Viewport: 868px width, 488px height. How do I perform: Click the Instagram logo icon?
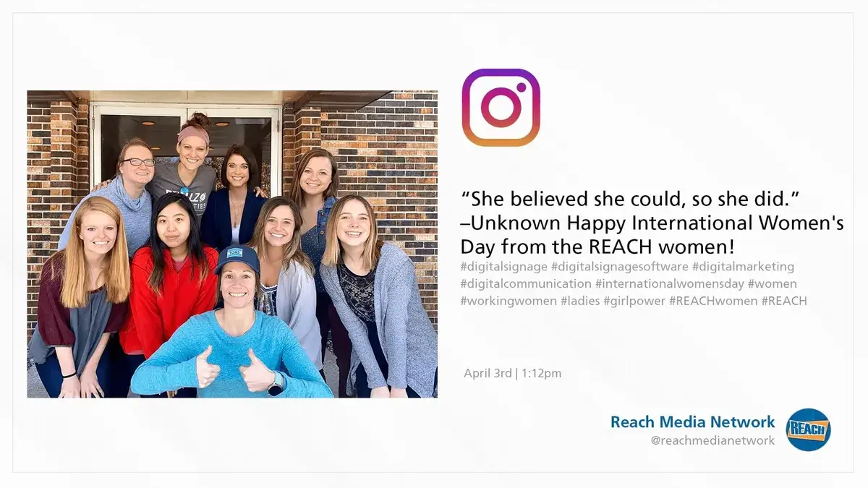pos(501,107)
